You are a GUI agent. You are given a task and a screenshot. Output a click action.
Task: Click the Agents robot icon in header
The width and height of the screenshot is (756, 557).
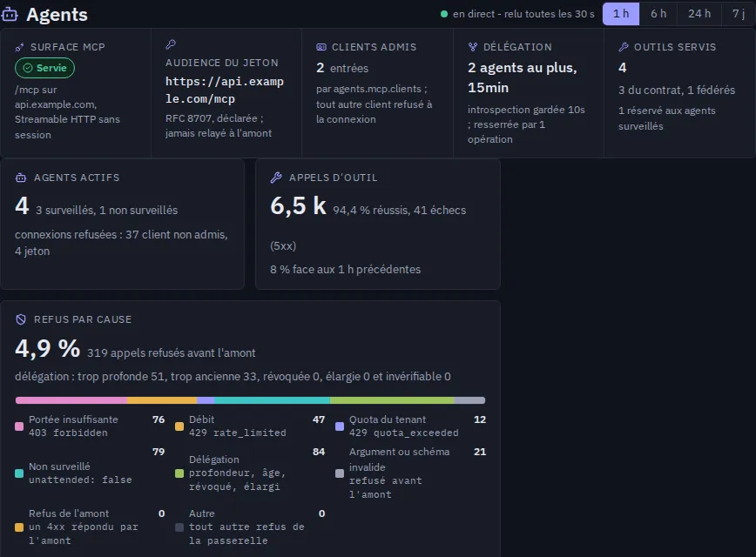pyautogui.click(x=10, y=15)
